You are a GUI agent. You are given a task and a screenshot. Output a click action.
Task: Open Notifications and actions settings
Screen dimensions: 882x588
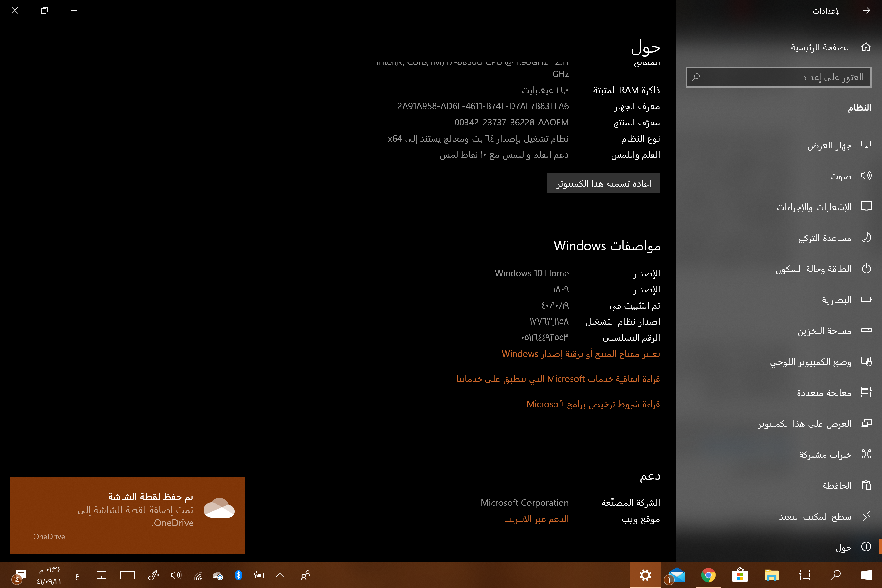coord(814,207)
